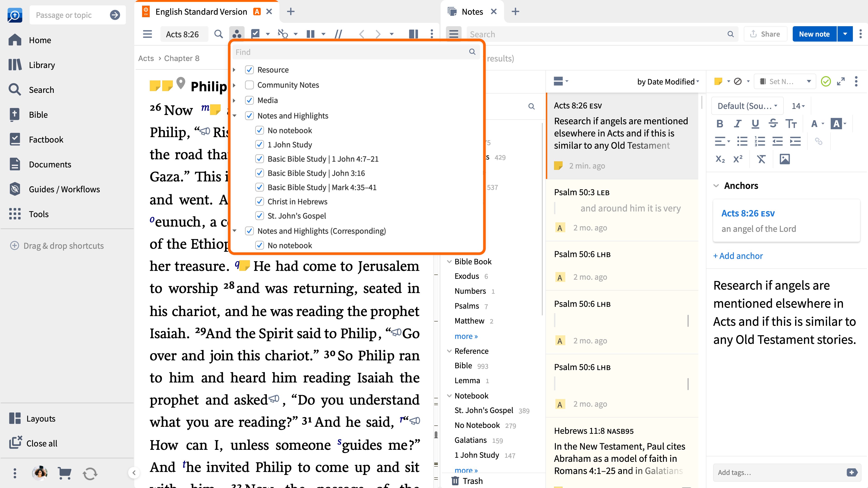Screen dimensions: 868x488
Task: Switch to the Notes tab
Action: [x=472, y=11]
